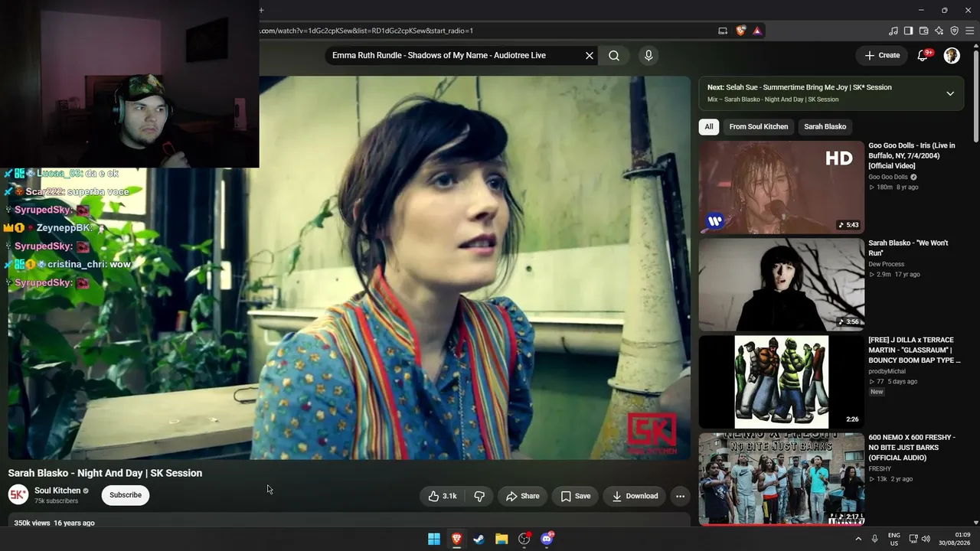980x551 pixels.
Task: Open Discord from the taskbar
Action: pyautogui.click(x=547, y=539)
